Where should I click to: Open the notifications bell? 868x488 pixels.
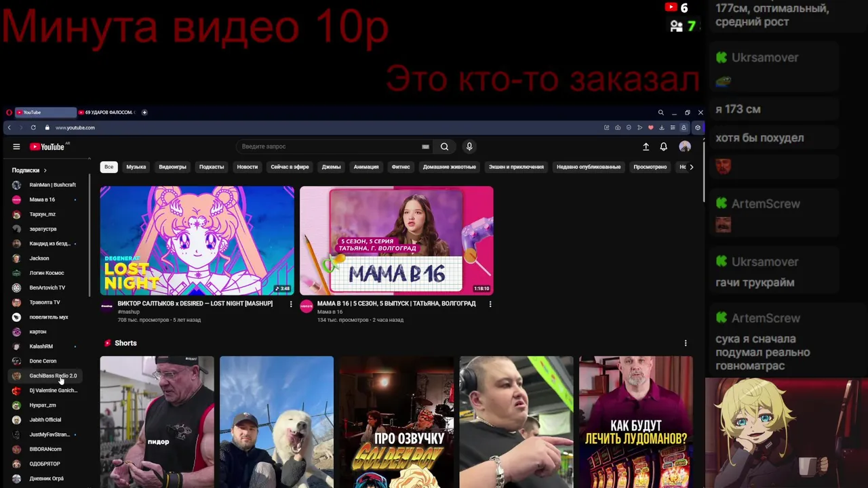(x=664, y=146)
